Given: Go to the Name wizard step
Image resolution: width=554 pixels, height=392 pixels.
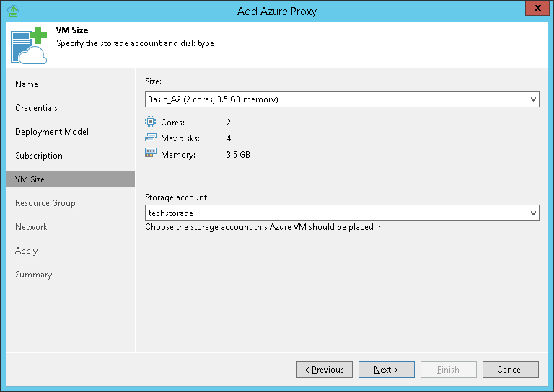Looking at the screenshot, I should [27, 84].
